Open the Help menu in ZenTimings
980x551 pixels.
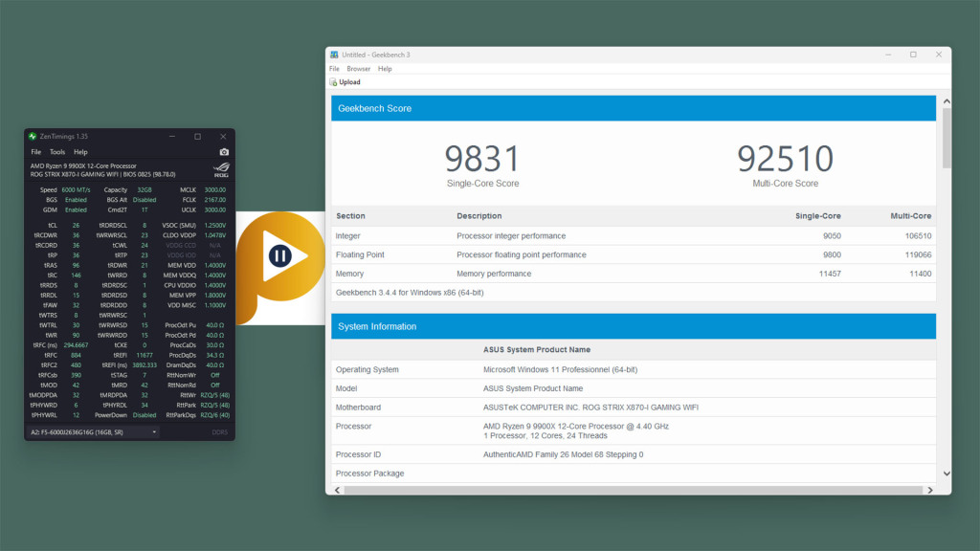tap(80, 152)
